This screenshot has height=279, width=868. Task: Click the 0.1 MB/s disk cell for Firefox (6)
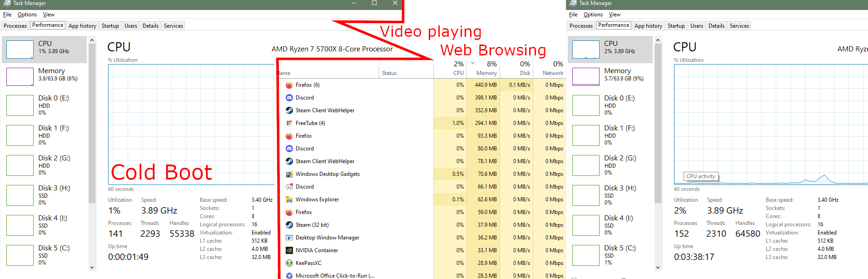click(516, 85)
